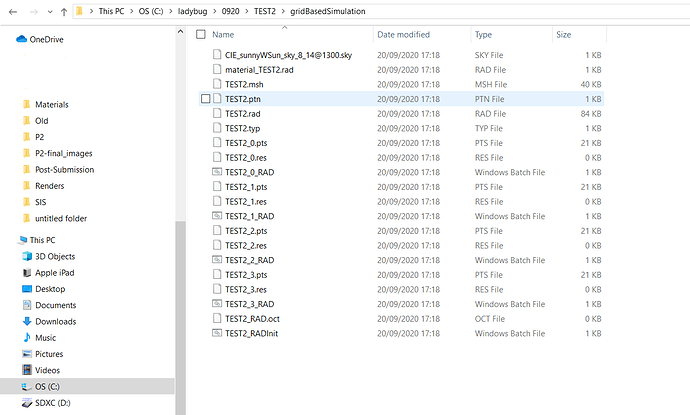Expand chevron after 'This PC' breadcrumb
690x415 pixels.
(x=131, y=11)
